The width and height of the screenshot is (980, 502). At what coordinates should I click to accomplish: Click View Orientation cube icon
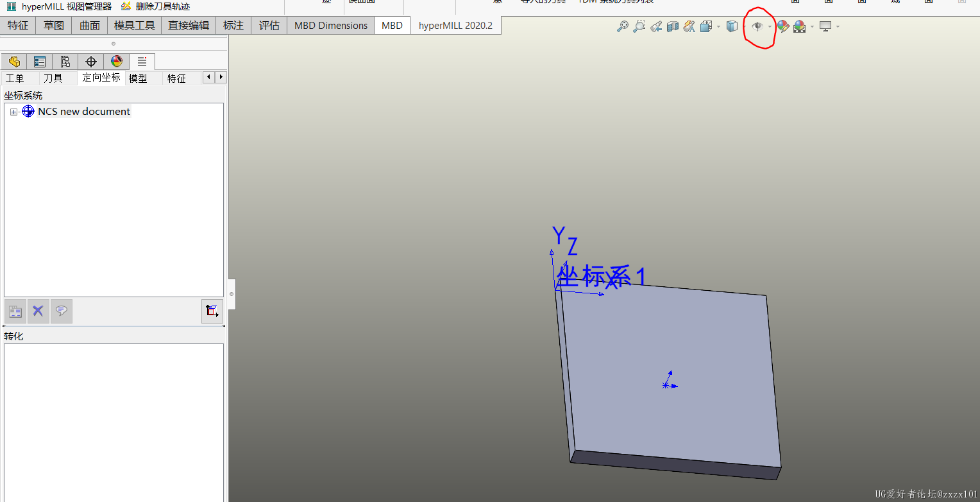(x=706, y=26)
